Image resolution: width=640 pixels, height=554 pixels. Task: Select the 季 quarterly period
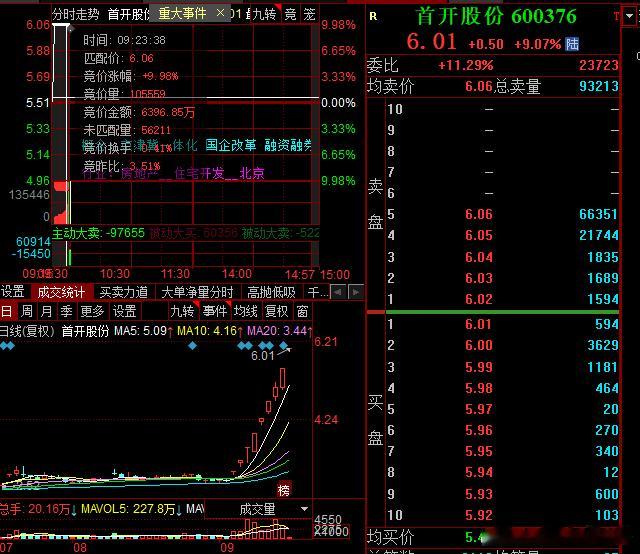67,311
